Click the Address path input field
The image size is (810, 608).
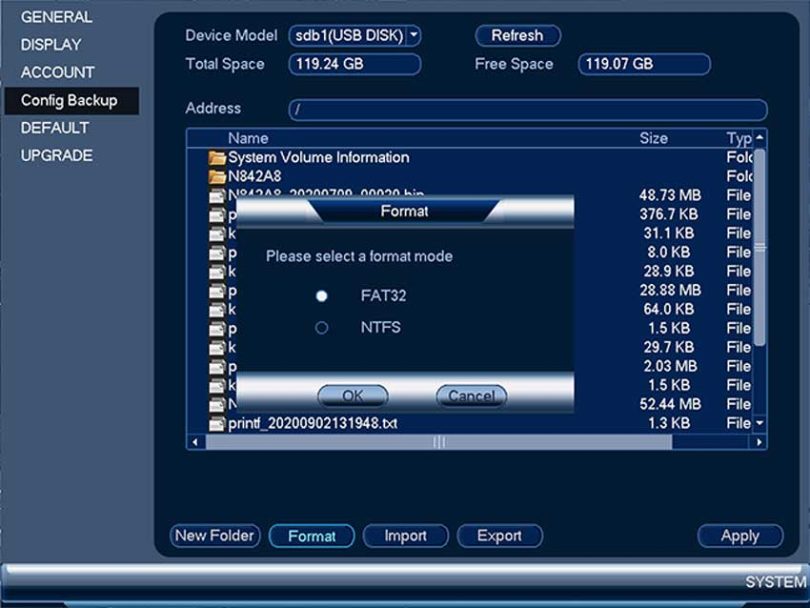click(527, 109)
